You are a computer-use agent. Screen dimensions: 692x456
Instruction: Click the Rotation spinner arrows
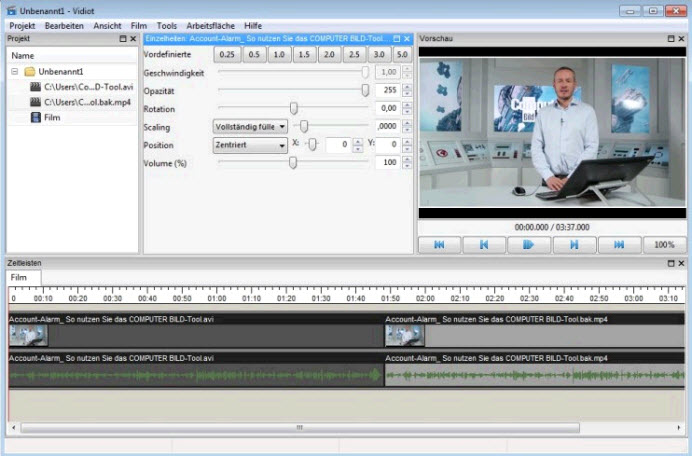click(407, 108)
